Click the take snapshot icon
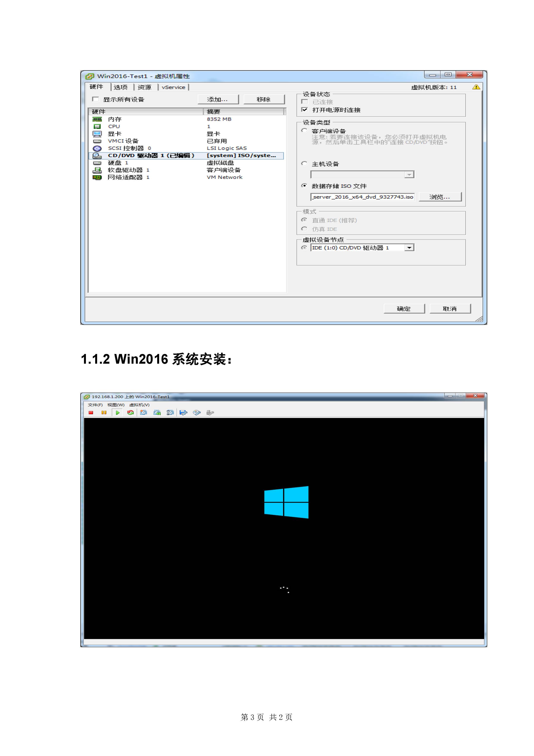534x756 pixels. pos(144,413)
